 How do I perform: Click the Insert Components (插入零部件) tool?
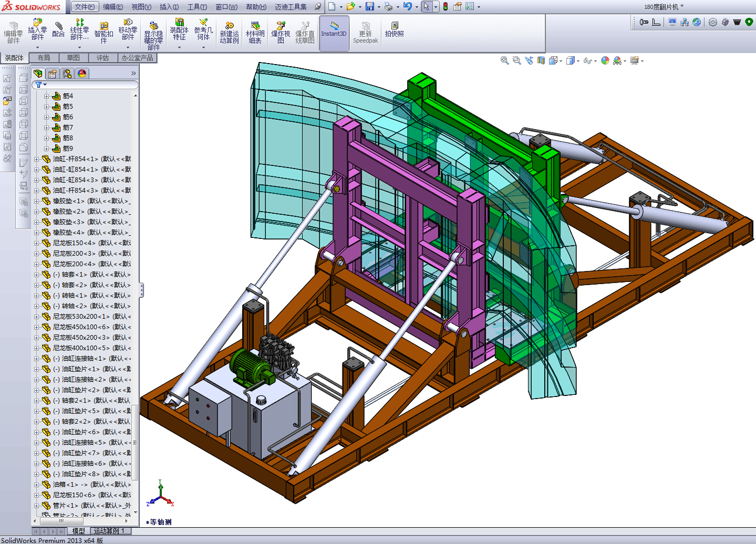(37, 29)
